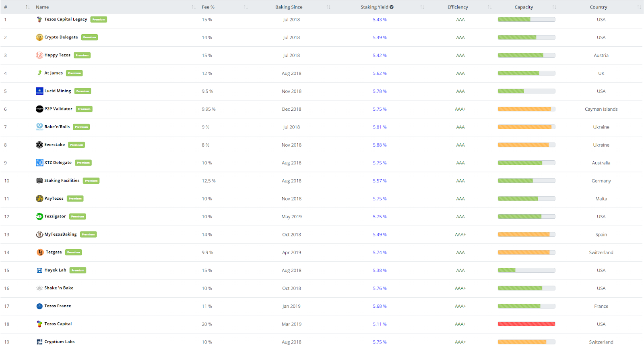Click Lucid Mining blue logo
The image size is (644, 348).
(39, 91)
